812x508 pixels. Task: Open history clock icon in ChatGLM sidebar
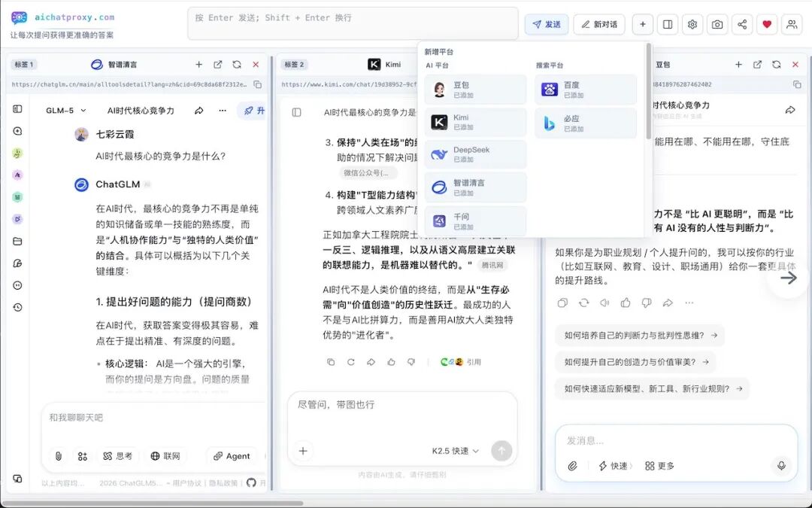tap(17, 307)
